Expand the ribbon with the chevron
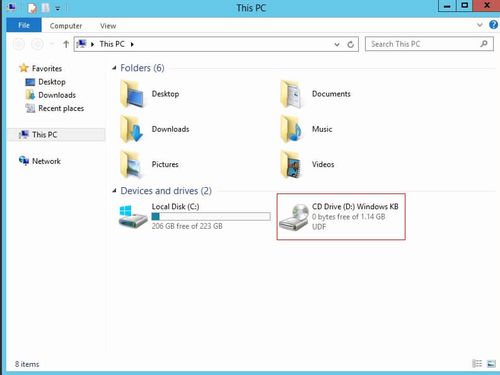This screenshot has height=375, width=500. click(480, 25)
